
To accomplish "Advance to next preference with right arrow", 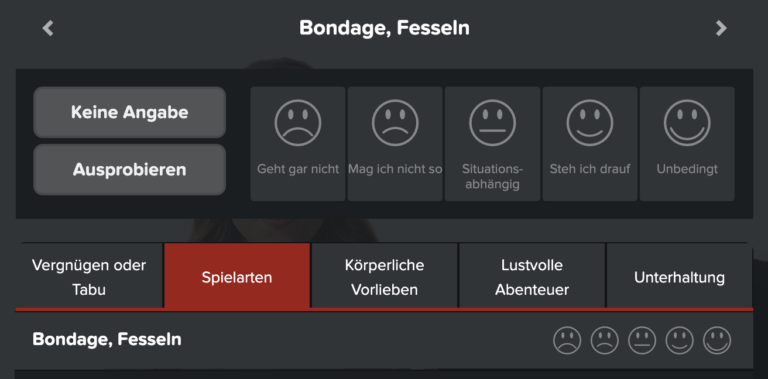I will click(x=721, y=28).
